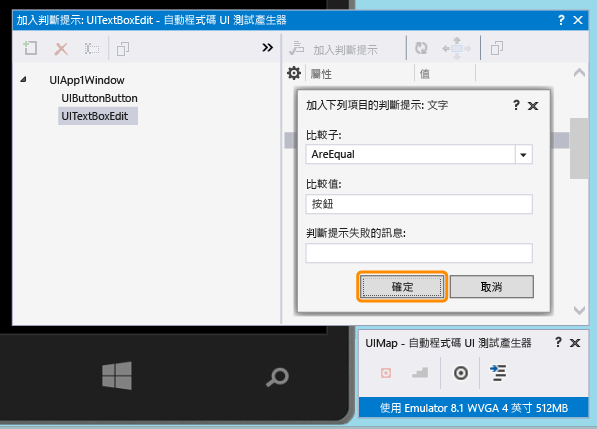Image resolution: width=597 pixels, height=429 pixels.
Task: Click the 比較值 input field
Action: (x=419, y=204)
